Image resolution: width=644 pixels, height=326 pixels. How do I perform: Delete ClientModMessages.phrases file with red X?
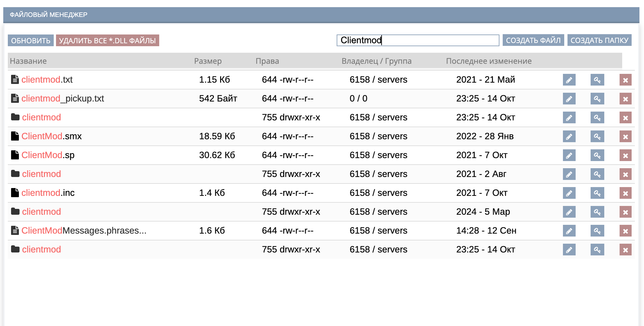coord(625,231)
